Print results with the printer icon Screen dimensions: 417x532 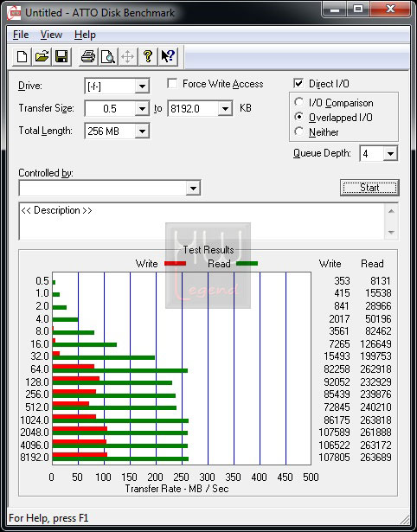pyautogui.click(x=88, y=57)
